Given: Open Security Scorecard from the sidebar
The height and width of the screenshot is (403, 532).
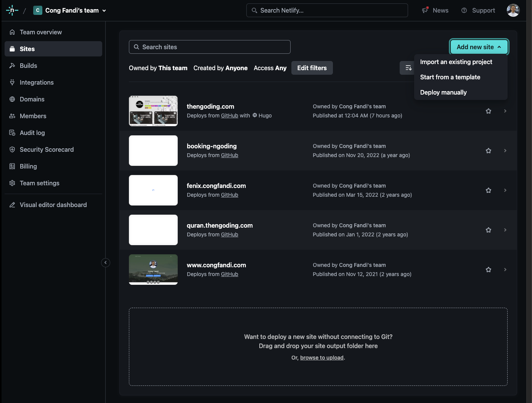Looking at the screenshot, I should tap(47, 149).
